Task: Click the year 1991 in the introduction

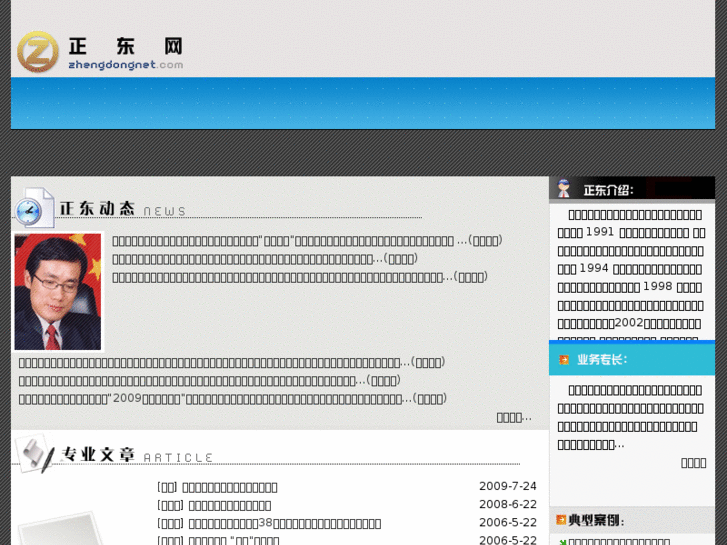Action: click(x=599, y=232)
